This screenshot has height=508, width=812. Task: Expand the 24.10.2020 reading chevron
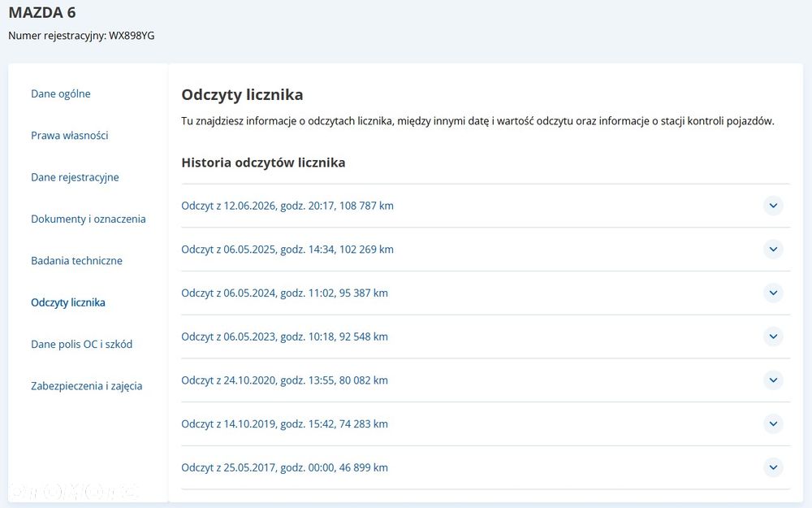click(x=773, y=380)
